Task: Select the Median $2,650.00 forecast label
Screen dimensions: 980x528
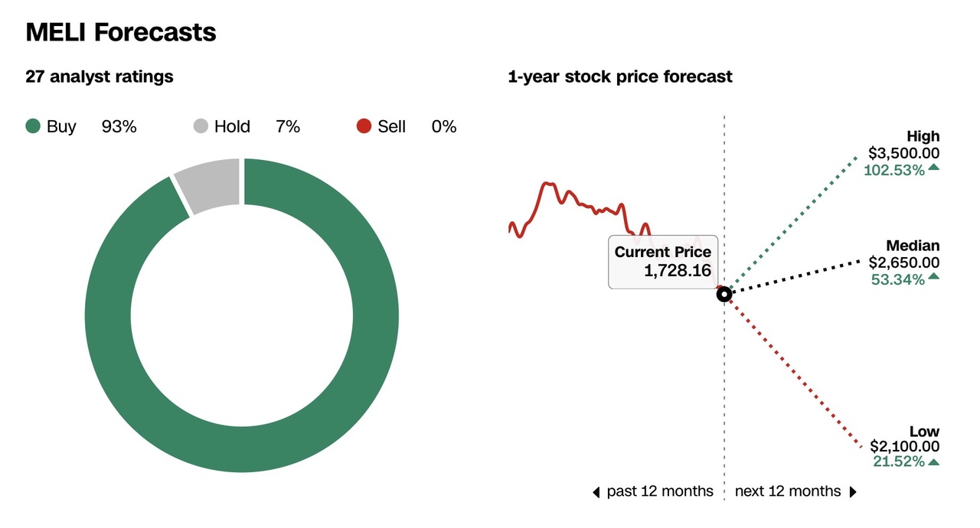Action: click(x=903, y=262)
